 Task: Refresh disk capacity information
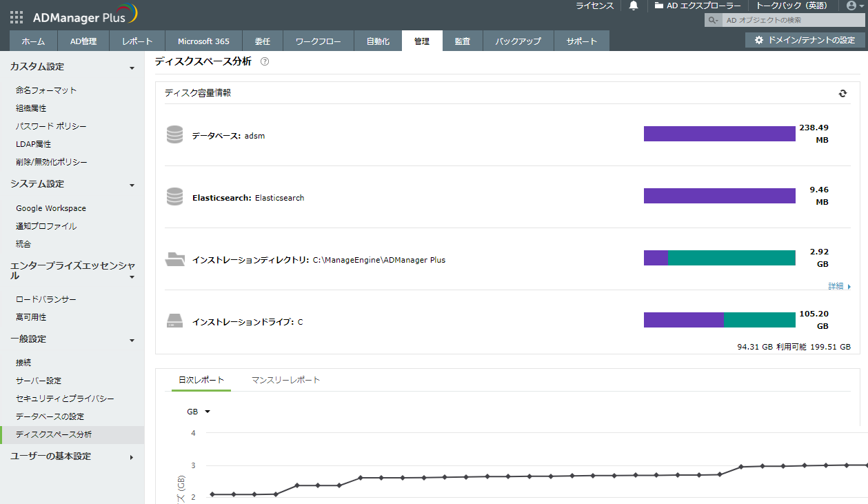click(x=842, y=93)
